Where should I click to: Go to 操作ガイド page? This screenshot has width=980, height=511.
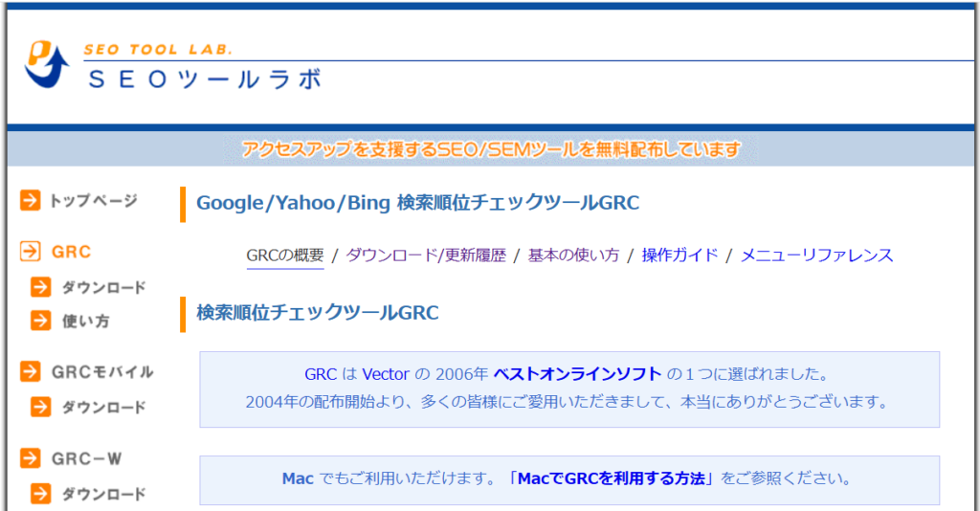pyautogui.click(x=680, y=255)
